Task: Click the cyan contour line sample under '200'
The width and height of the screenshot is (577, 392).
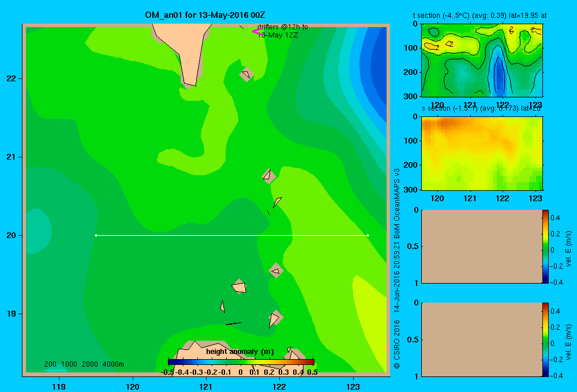Action: coord(55,370)
